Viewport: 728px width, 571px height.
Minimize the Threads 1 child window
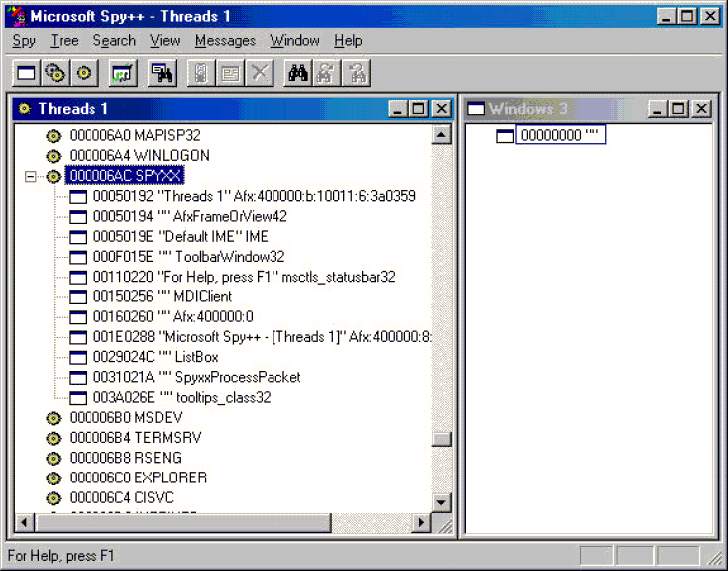(398, 109)
